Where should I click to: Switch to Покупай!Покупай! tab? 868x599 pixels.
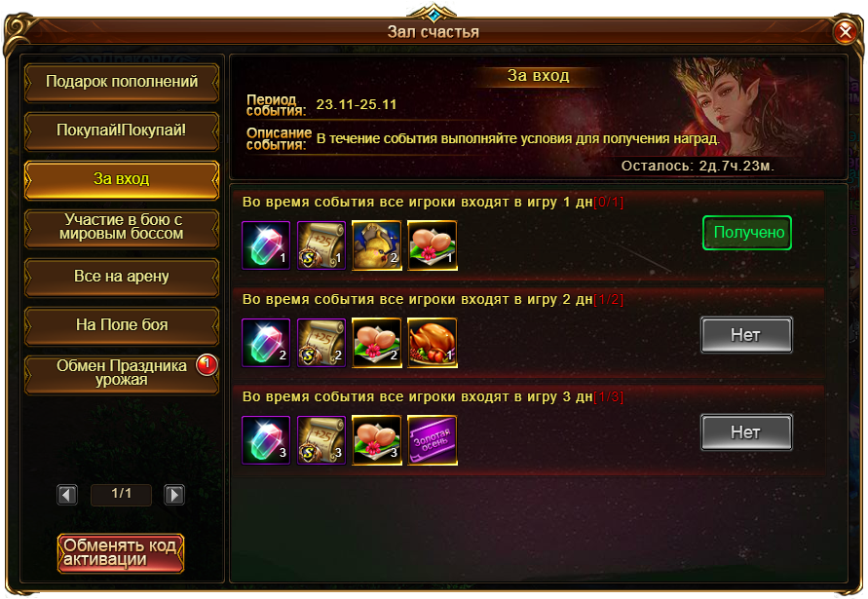tap(122, 131)
